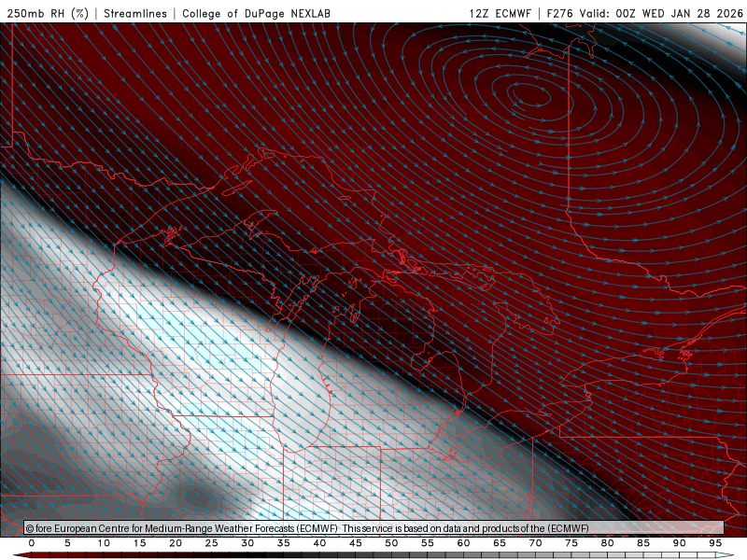747x560 pixels.
Task: Click the "95" maximum scale label
Action: [x=715, y=543]
